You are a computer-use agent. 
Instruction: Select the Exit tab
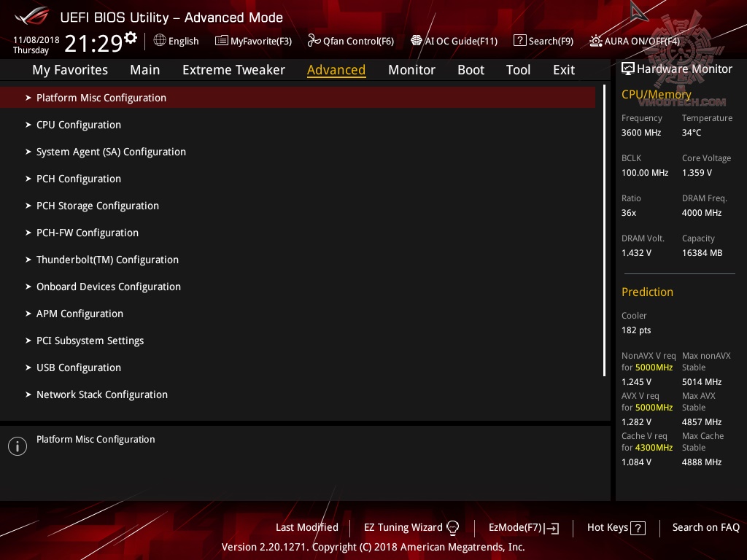tap(564, 70)
